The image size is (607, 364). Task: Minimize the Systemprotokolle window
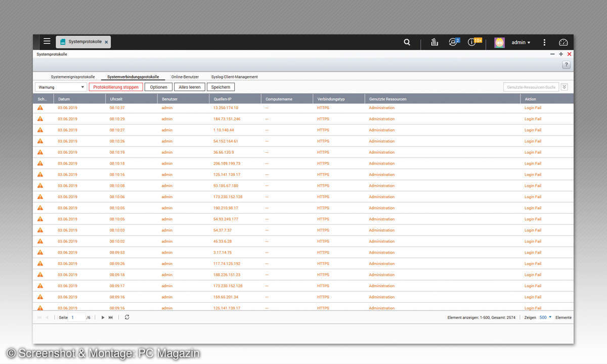(x=552, y=54)
